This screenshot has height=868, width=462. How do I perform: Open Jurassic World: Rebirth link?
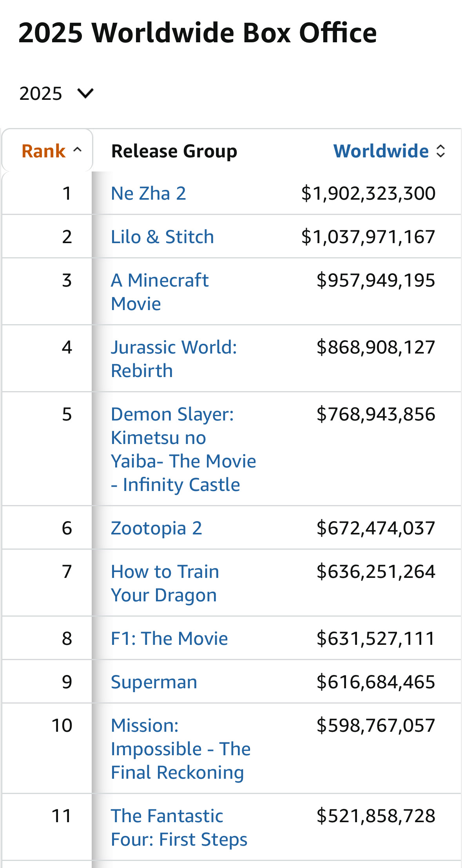click(174, 359)
